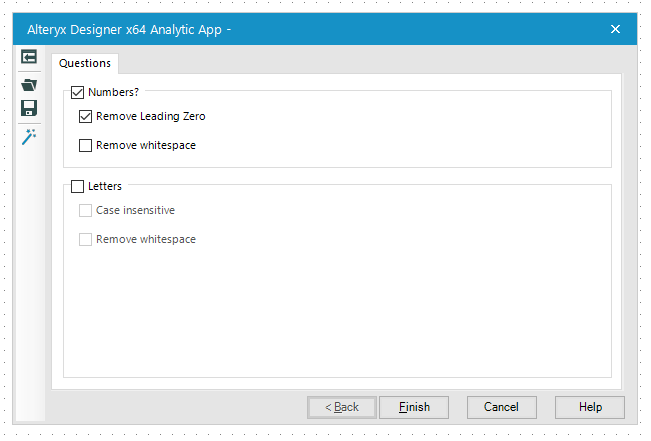Close the Analytic App window

pyautogui.click(x=615, y=29)
